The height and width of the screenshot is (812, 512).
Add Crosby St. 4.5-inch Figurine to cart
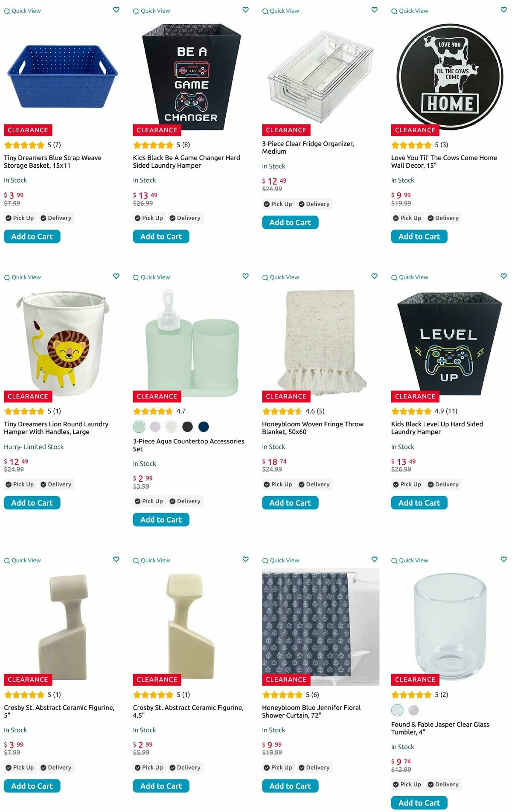161,786
